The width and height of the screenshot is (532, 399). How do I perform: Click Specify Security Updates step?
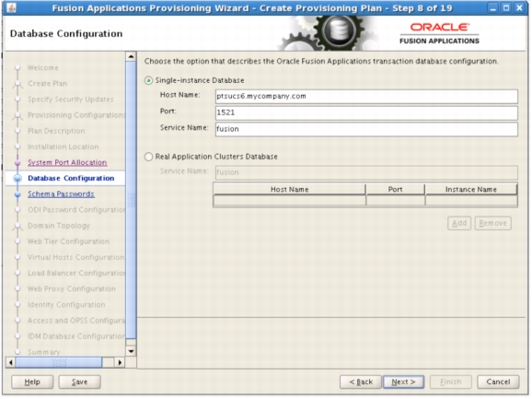71,100
